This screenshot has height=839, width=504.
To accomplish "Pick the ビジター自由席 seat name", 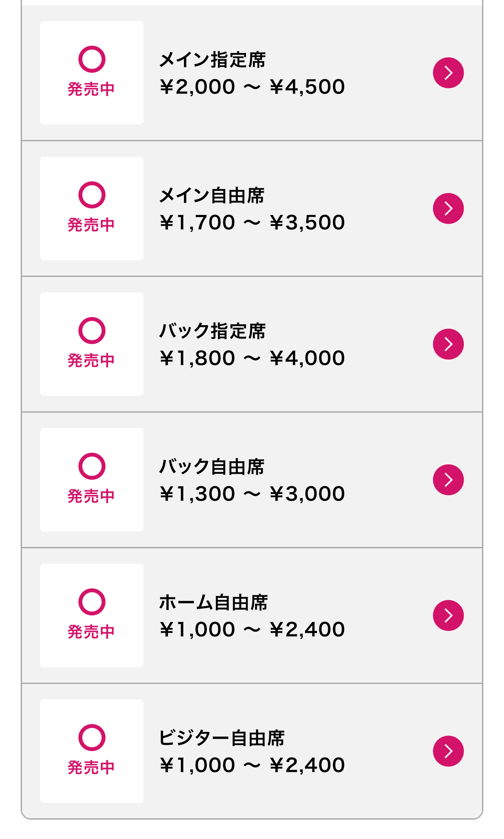I will (221, 738).
